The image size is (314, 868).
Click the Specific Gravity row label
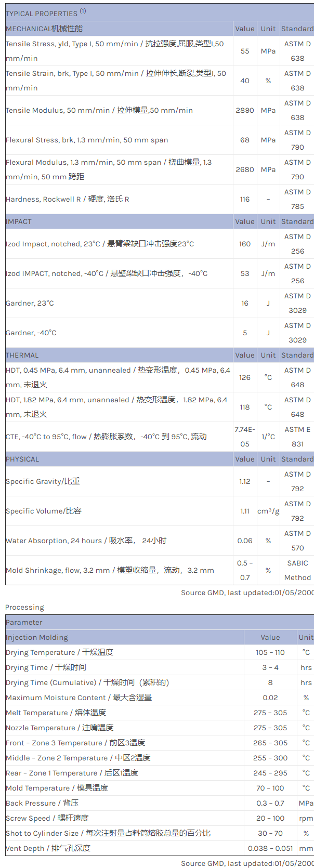coord(43,481)
